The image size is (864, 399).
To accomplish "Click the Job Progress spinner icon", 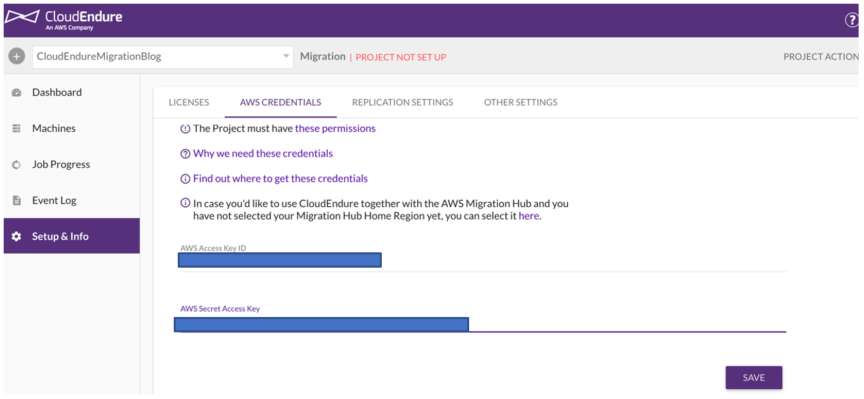I will coord(16,165).
